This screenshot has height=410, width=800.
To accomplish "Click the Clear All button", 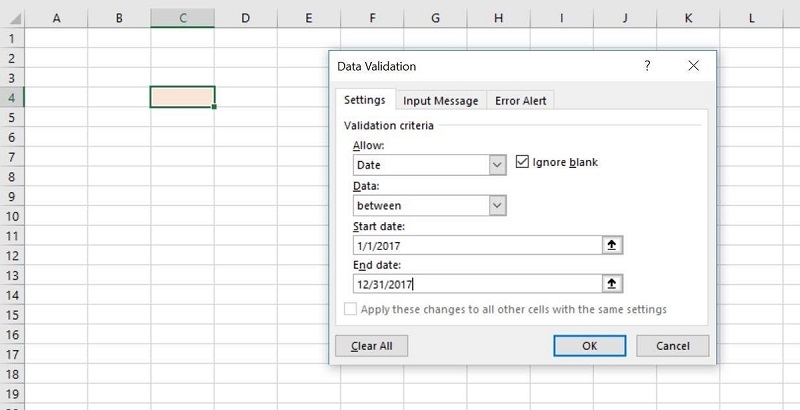I will 371,346.
